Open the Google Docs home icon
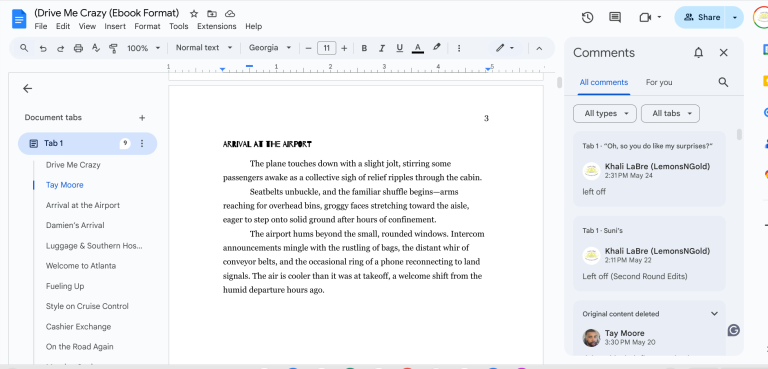The width and height of the screenshot is (768, 369). tap(19, 19)
